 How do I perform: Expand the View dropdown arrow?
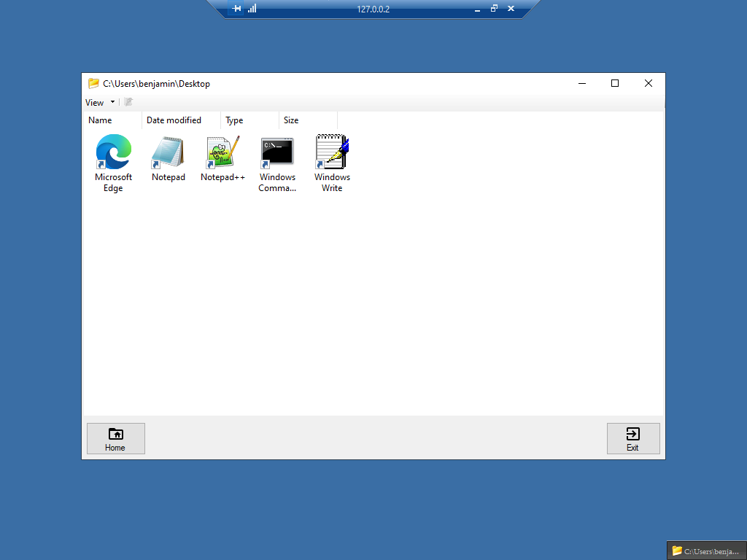(x=112, y=102)
